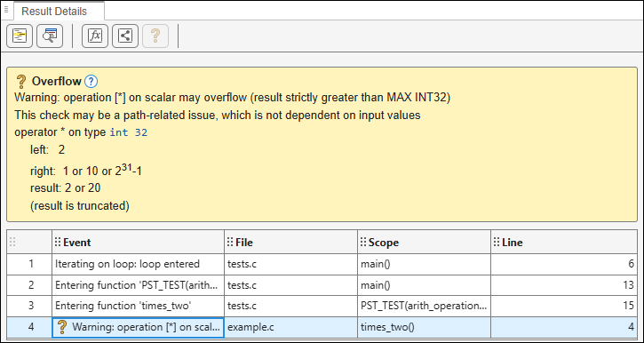Image resolution: width=644 pixels, height=343 pixels.
Task: Click the '(result is truncated)' note
Action: point(80,206)
